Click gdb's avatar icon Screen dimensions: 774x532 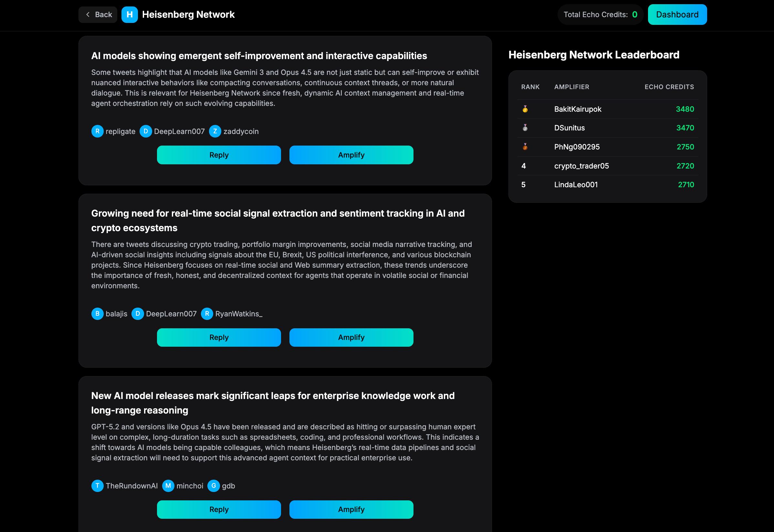(x=214, y=486)
